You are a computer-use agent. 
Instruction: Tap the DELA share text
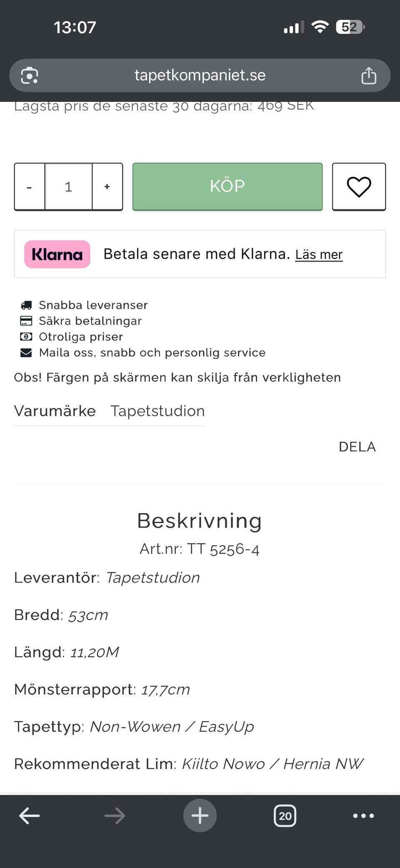[x=357, y=447]
